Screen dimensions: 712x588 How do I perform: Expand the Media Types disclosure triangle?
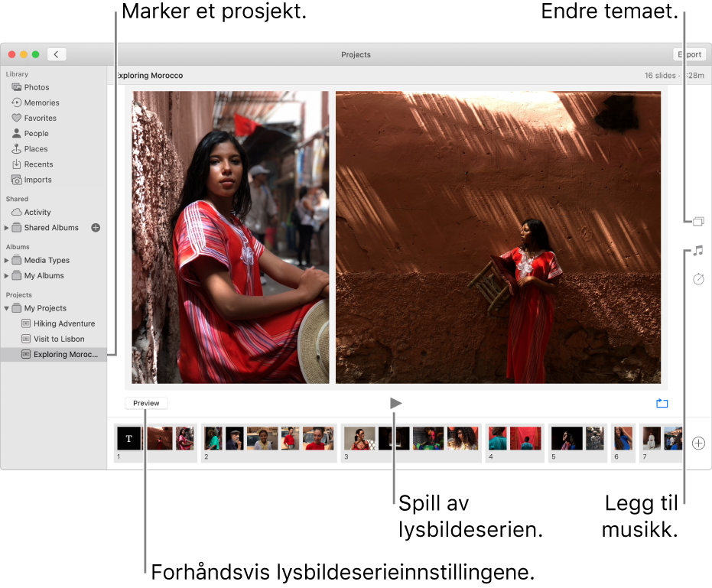pyautogui.click(x=6, y=260)
